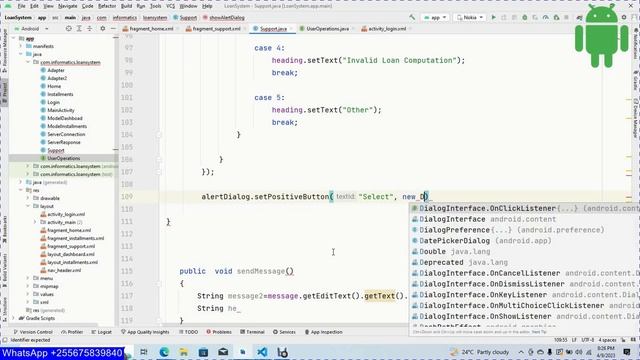Viewport: 640px width, 360px height.
Task: Open the Nokia device selector dropdown
Action: 470,18
